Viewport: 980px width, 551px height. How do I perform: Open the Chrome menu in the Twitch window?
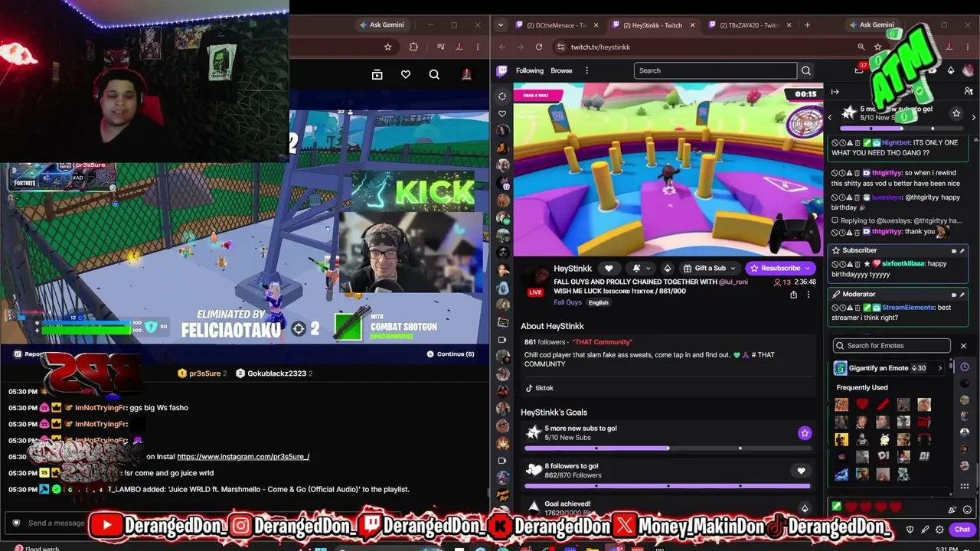[x=969, y=47]
